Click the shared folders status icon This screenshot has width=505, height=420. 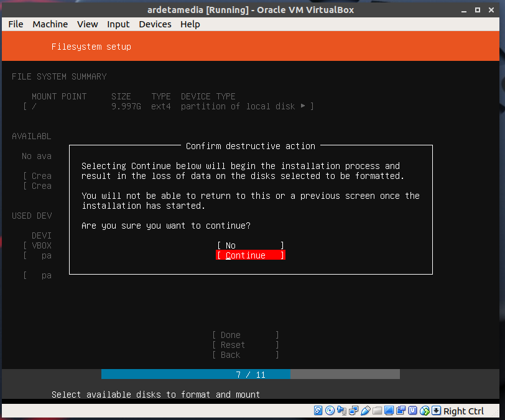click(377, 411)
